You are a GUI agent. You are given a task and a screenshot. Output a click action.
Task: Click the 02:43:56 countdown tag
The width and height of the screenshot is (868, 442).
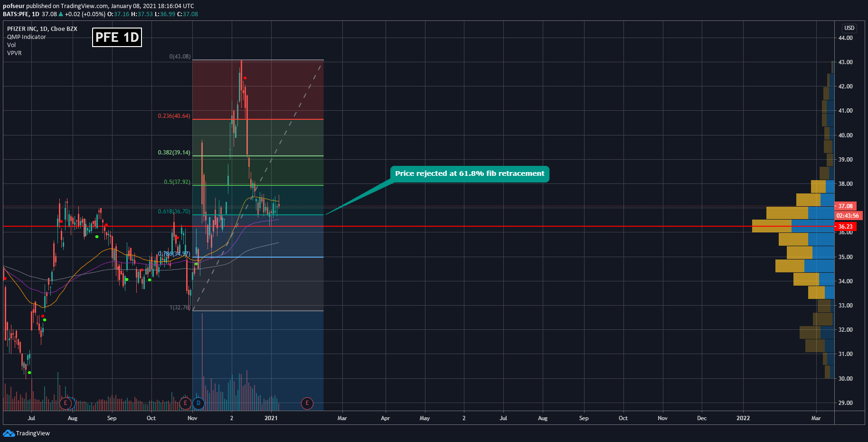click(x=848, y=216)
